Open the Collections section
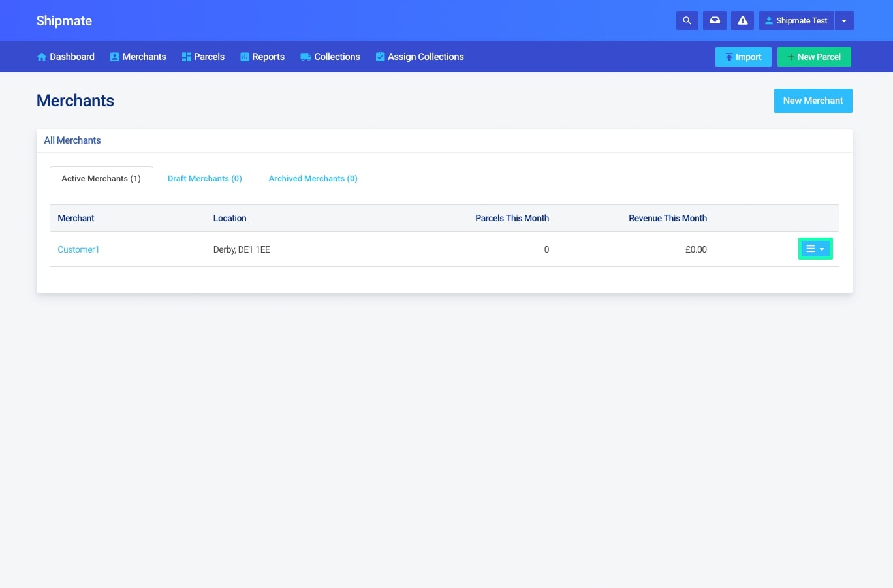Screen dimensions: 893x588 330,57
